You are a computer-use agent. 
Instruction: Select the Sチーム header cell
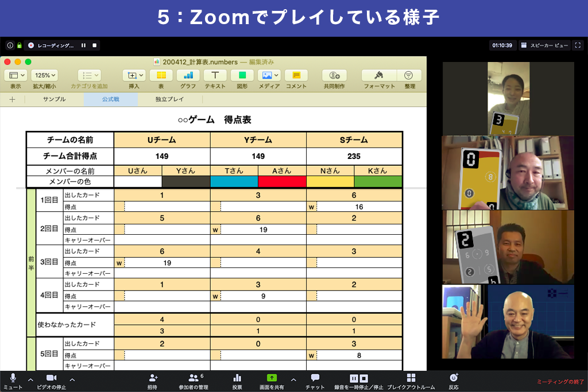[x=354, y=140]
